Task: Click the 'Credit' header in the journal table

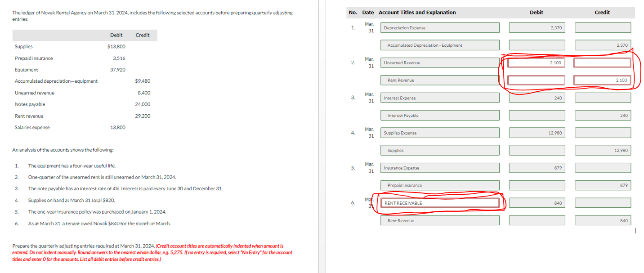Action: pyautogui.click(x=602, y=13)
